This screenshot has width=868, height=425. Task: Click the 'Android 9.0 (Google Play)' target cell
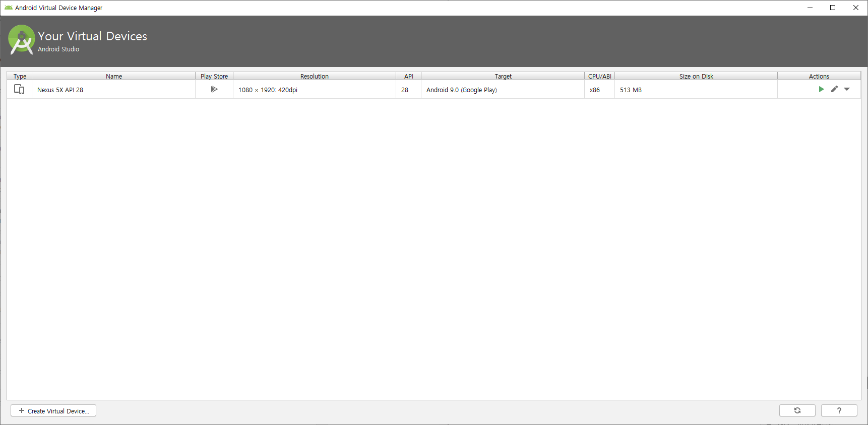[x=503, y=90]
